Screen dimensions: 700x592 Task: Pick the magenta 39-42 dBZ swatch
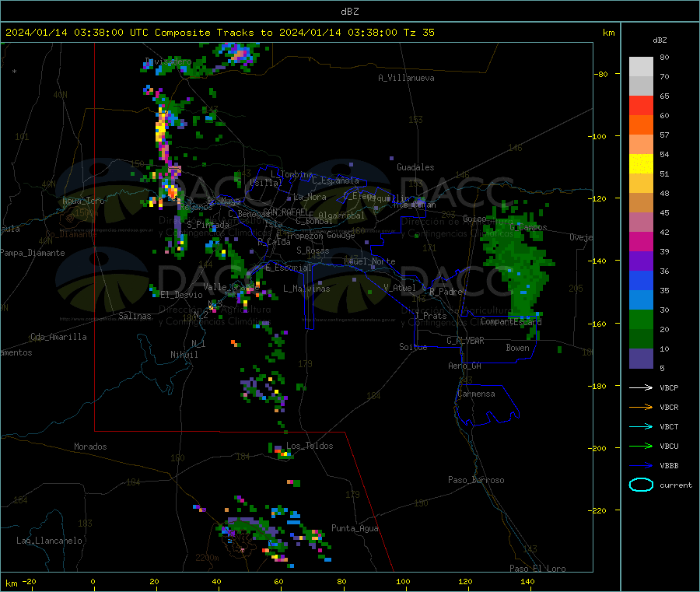tap(641, 241)
